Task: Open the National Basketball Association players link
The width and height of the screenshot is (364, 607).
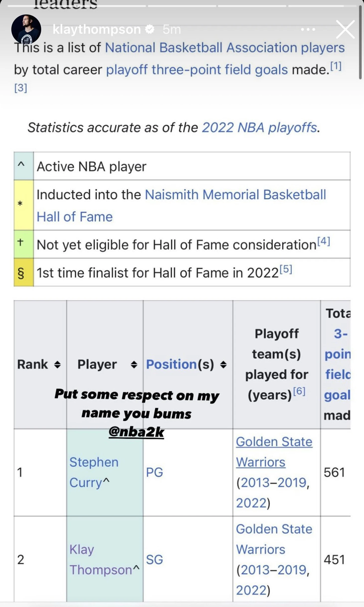Action: tap(225, 47)
